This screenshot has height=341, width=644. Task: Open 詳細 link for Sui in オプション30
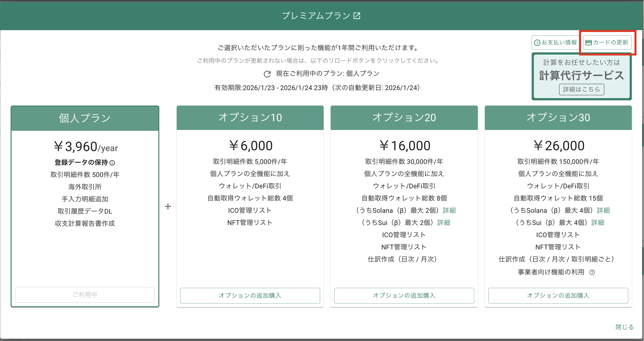coord(597,223)
